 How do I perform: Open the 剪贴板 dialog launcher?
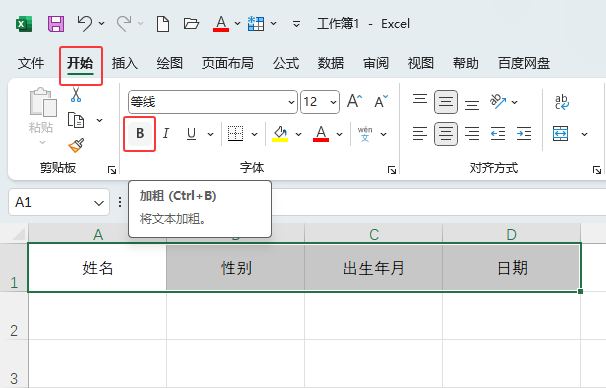point(112,170)
